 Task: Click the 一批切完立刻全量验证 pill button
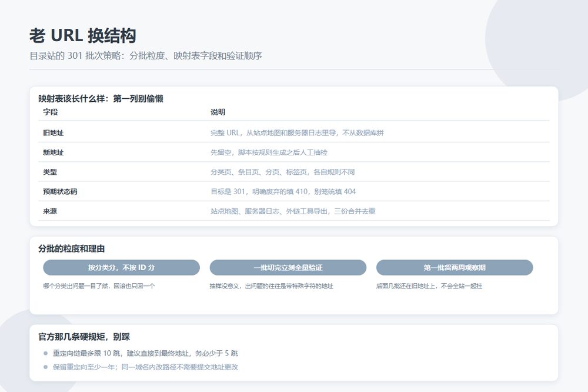(x=288, y=267)
